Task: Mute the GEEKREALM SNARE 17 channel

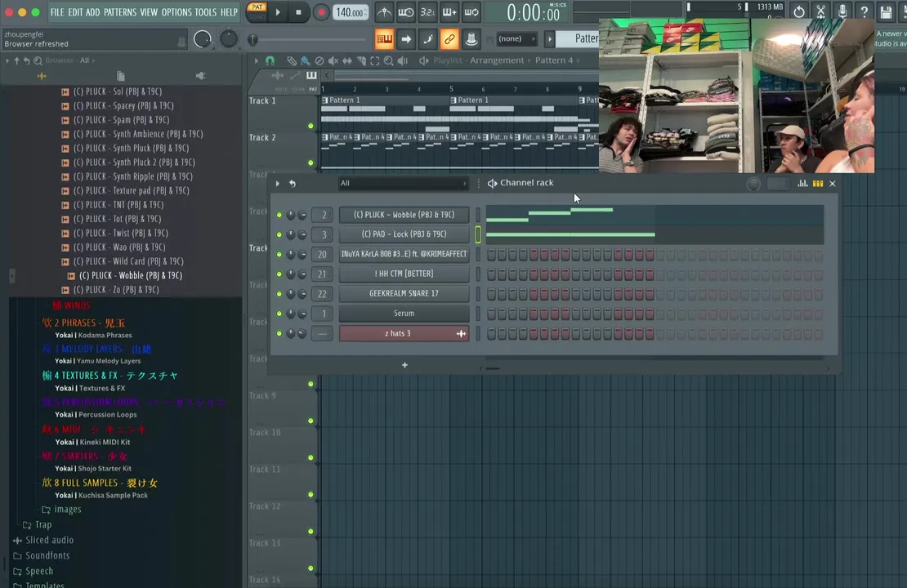Action: click(x=279, y=294)
